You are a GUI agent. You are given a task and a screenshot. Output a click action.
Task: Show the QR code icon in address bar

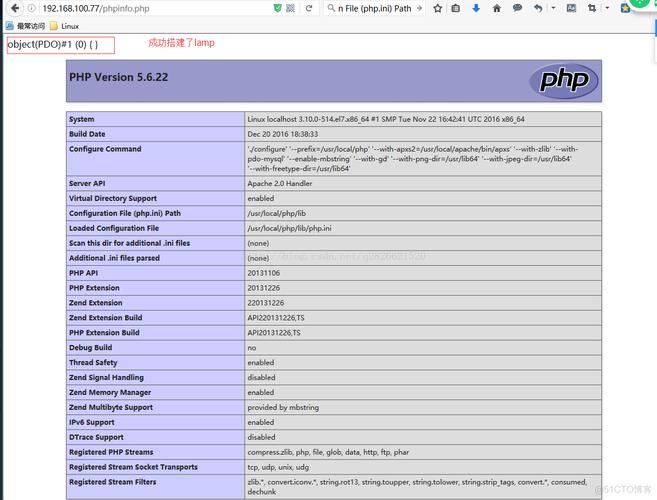290,8
